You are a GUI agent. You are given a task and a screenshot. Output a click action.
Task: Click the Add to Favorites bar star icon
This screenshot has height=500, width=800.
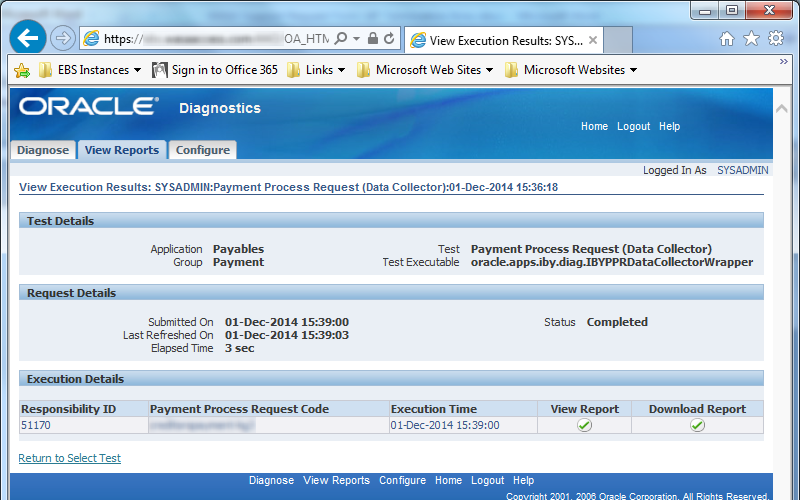[22, 70]
